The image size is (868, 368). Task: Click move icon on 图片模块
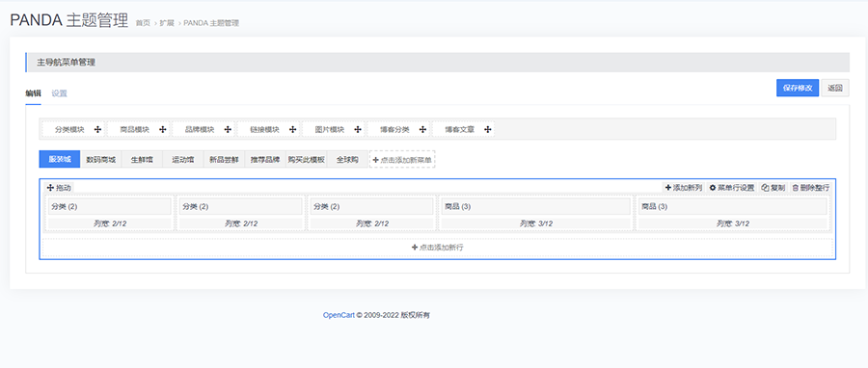(358, 129)
